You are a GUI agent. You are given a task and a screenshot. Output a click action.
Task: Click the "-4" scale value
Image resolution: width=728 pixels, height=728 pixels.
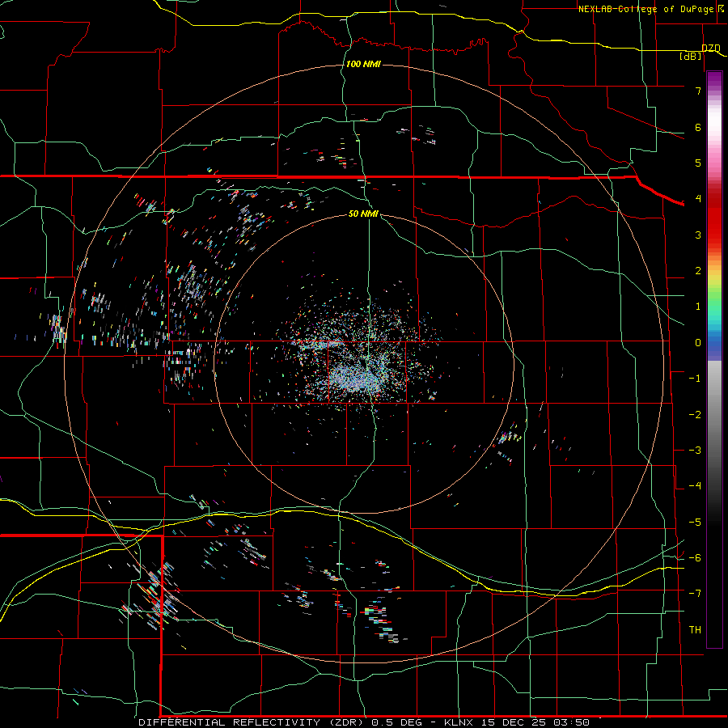(695, 486)
